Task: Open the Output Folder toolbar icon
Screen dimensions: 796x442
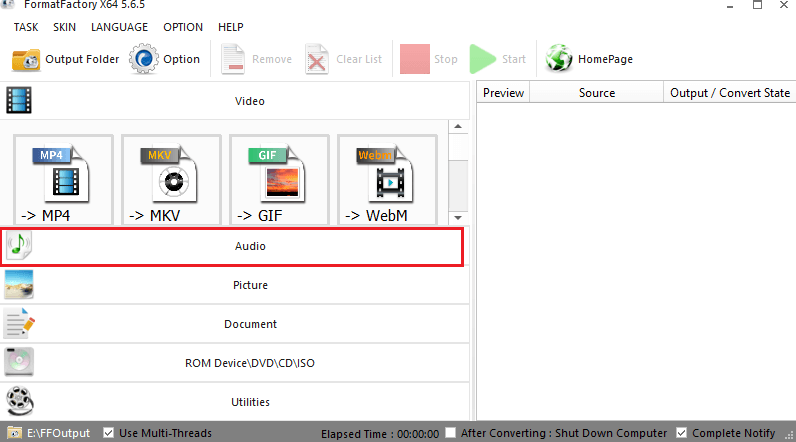Action: (x=26, y=60)
